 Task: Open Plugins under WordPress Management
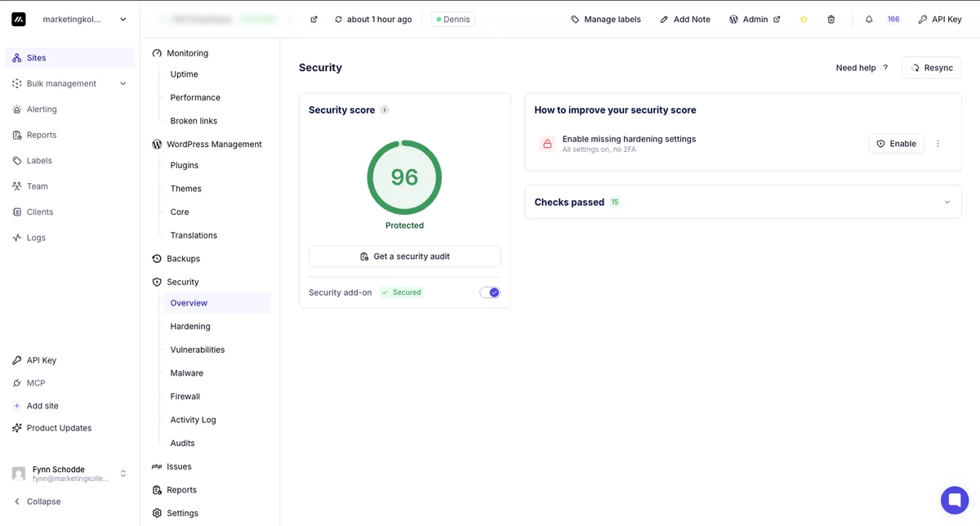[x=185, y=166]
